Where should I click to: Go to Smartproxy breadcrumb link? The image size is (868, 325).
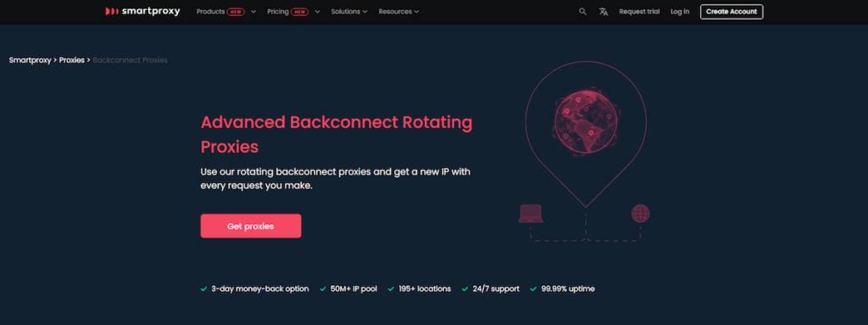(30, 60)
